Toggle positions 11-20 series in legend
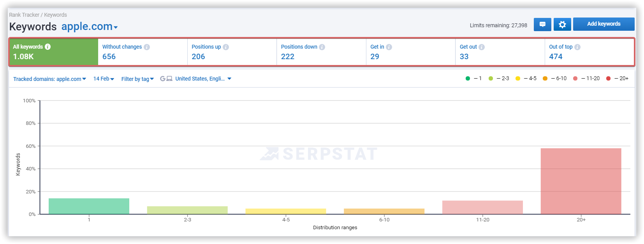 pos(586,78)
